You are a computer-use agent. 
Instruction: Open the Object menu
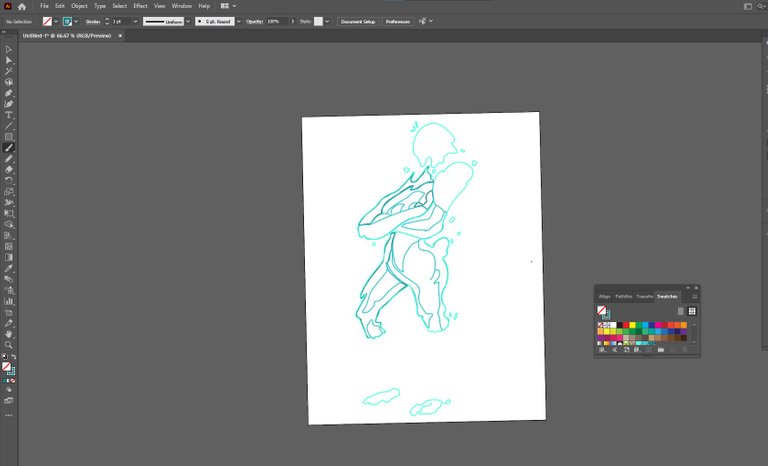tap(79, 6)
